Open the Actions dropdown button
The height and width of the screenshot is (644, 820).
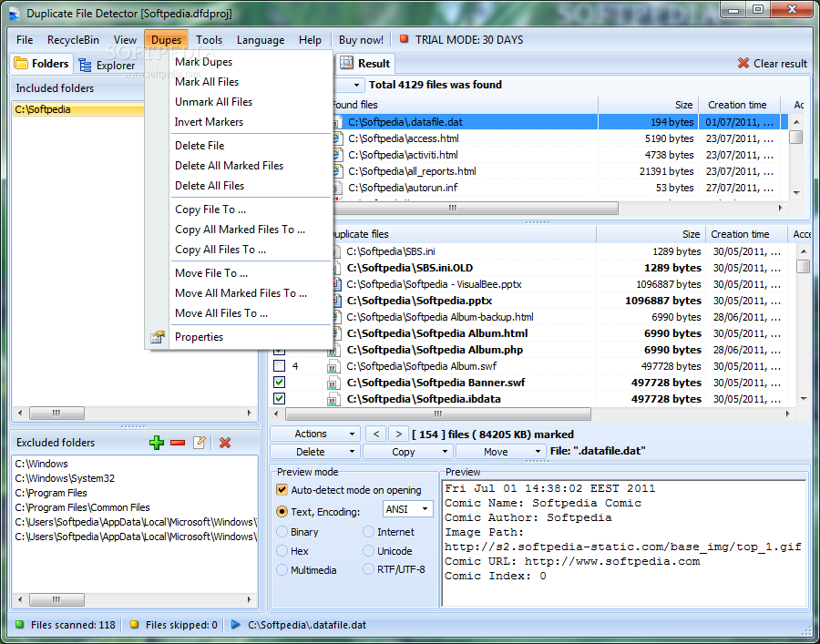click(x=315, y=434)
